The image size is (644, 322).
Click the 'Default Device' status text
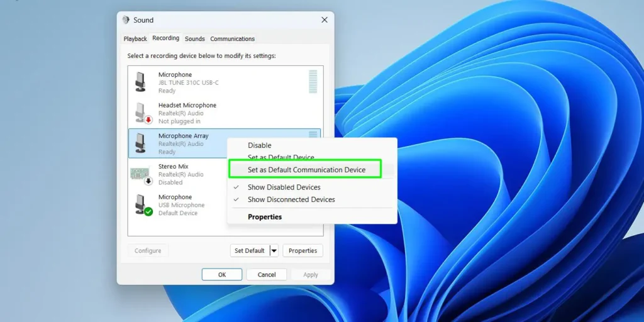178,213
